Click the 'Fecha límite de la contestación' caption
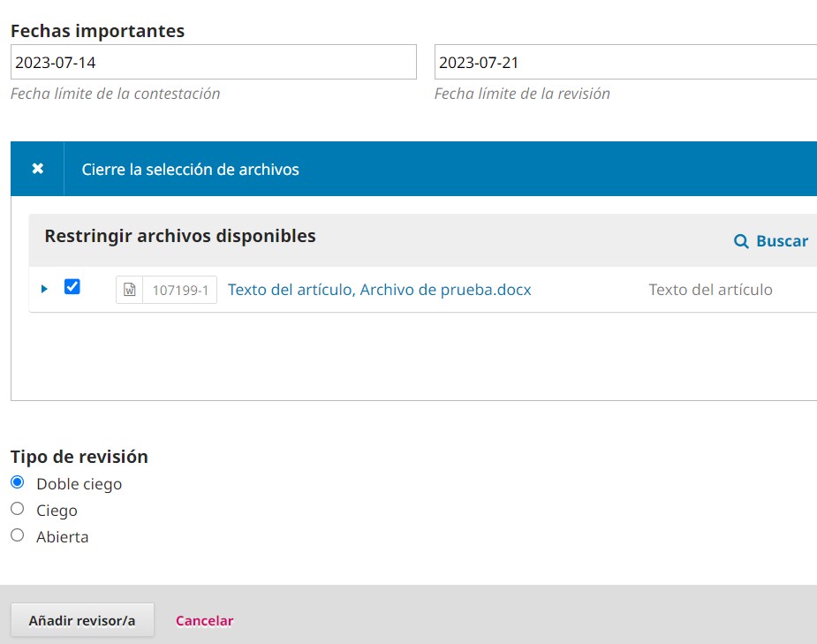The width and height of the screenshot is (817, 644). (x=115, y=94)
